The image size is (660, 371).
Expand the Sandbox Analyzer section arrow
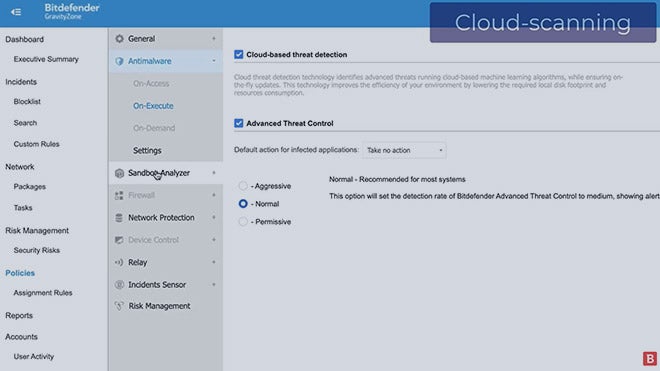point(214,173)
